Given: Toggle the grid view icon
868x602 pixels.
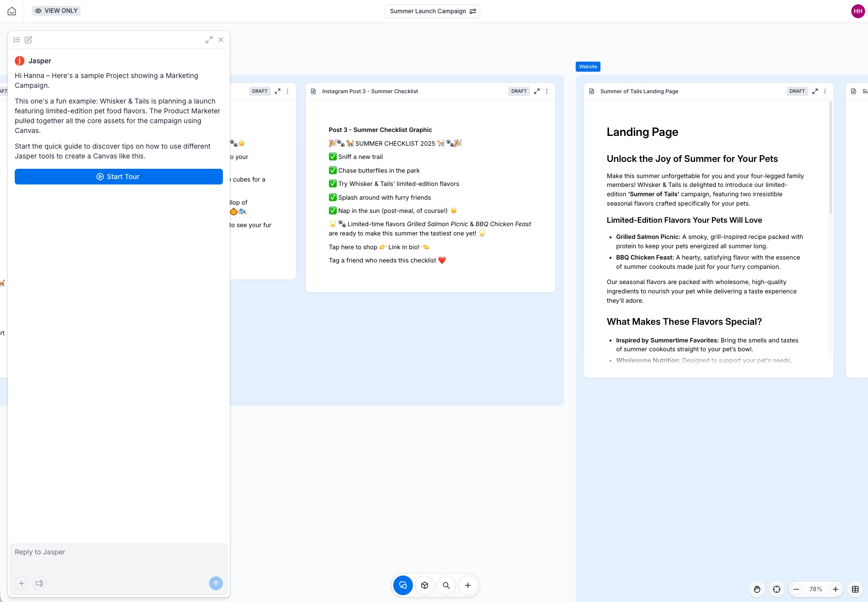Looking at the screenshot, I should (x=855, y=589).
